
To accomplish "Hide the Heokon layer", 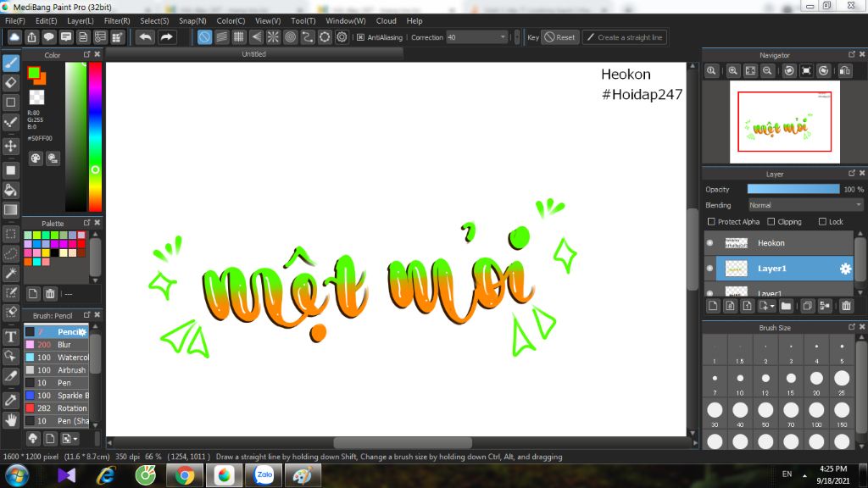I will 709,243.
